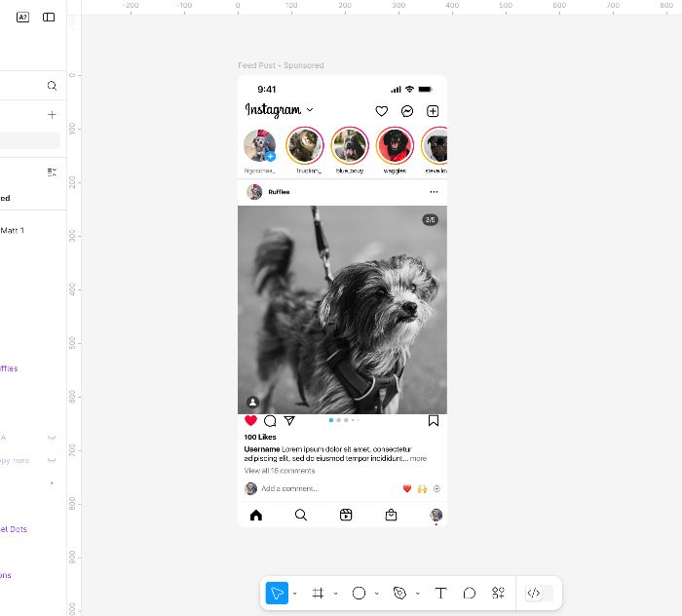Click the Messenger icon in mockup

[x=407, y=111]
